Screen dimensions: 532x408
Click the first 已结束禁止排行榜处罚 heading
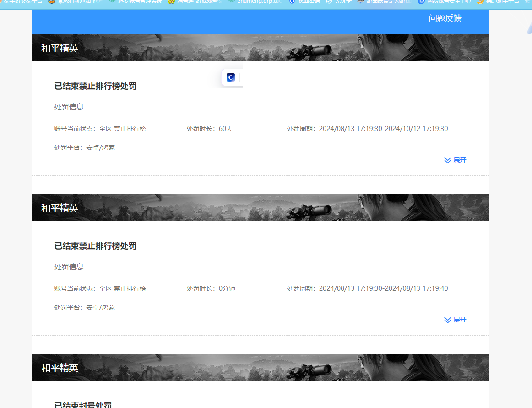(95, 86)
